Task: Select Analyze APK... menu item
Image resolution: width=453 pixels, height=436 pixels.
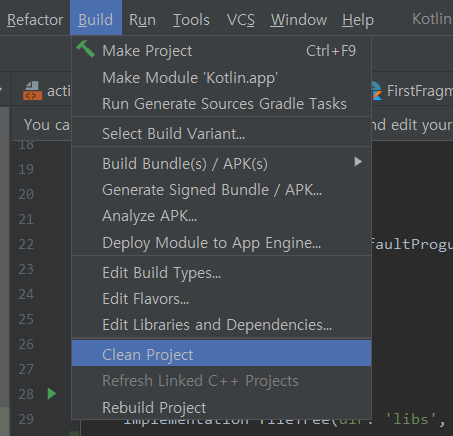Action: point(221,216)
